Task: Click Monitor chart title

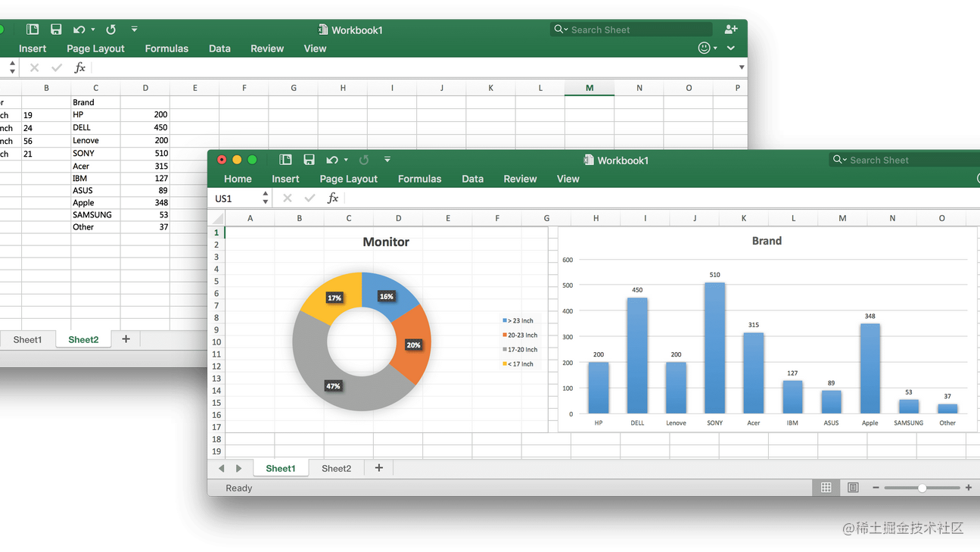Action: point(386,242)
